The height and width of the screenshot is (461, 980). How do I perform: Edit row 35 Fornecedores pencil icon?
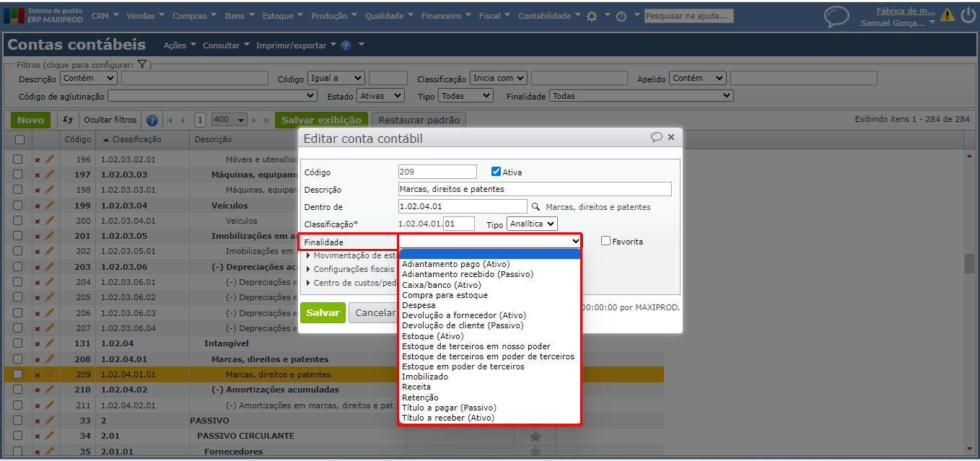(50, 452)
